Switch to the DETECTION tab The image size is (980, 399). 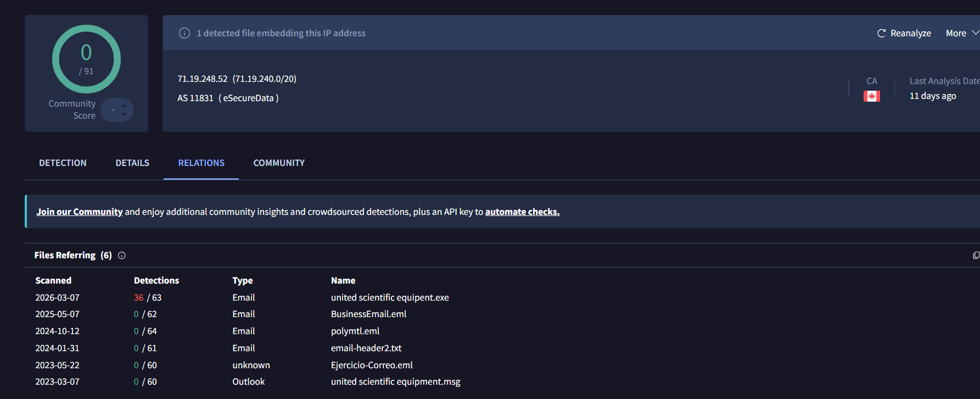[63, 163]
